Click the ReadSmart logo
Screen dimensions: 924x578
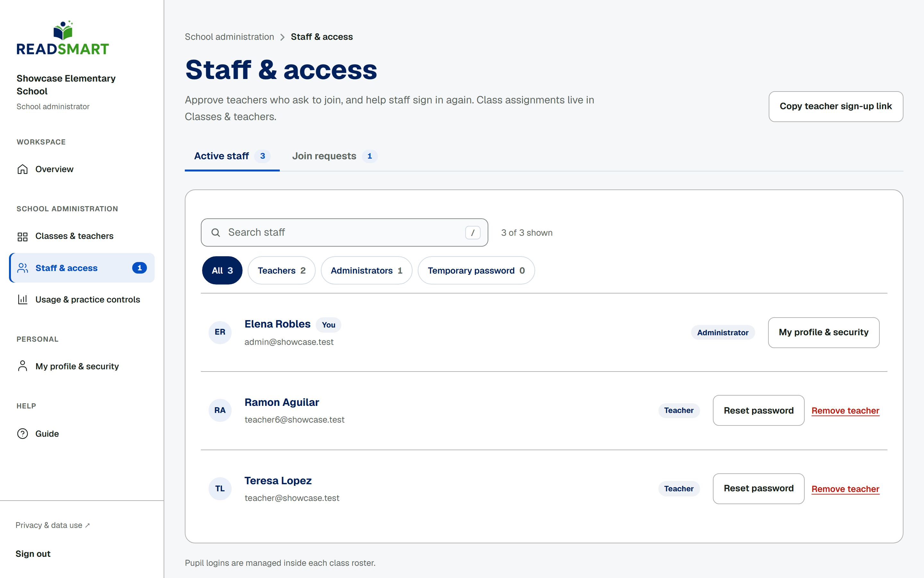coord(63,38)
